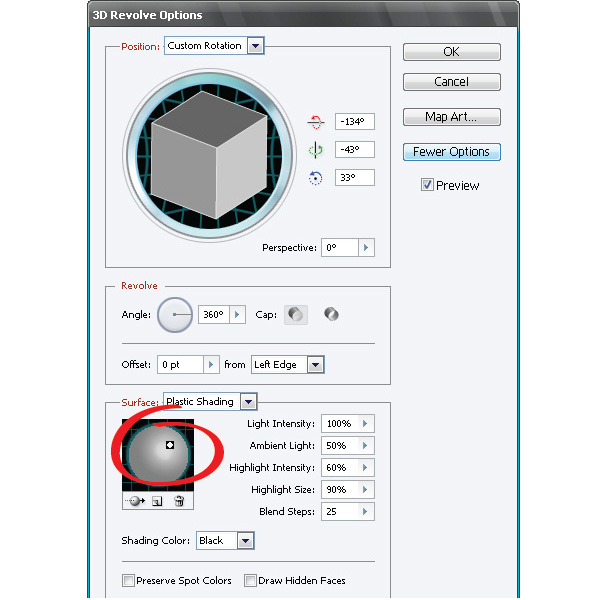Click Fewer Options button
The image size is (600, 600).
click(452, 152)
